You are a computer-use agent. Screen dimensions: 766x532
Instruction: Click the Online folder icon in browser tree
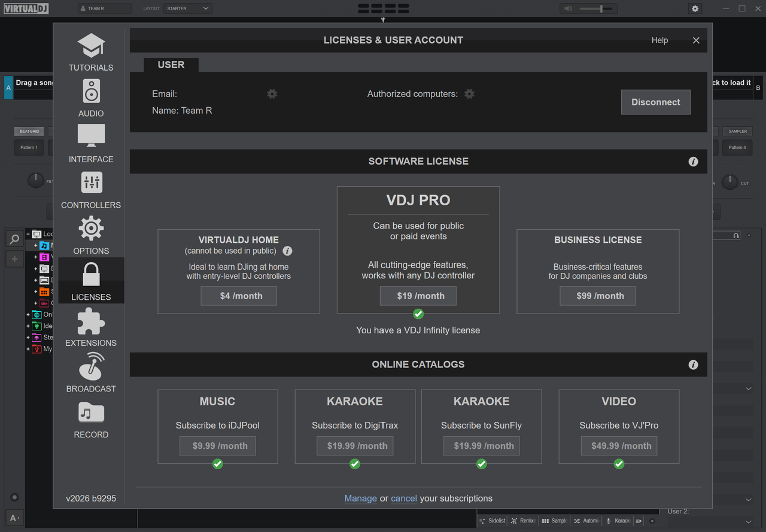click(x=37, y=315)
